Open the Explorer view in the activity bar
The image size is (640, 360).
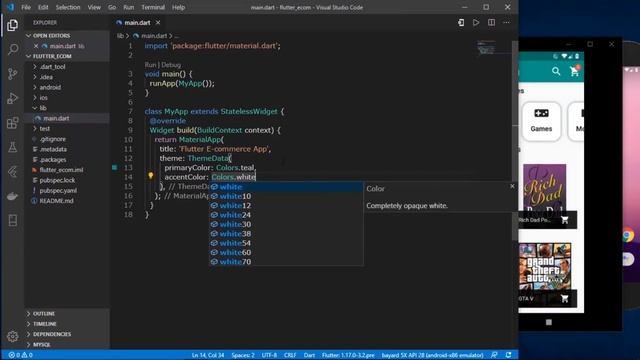(x=13, y=25)
